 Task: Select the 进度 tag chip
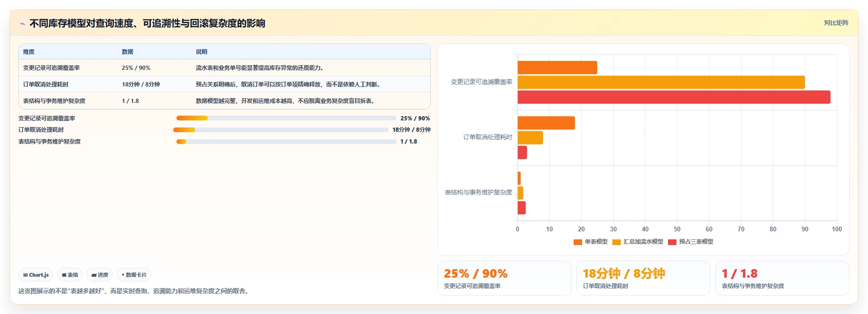click(x=100, y=275)
